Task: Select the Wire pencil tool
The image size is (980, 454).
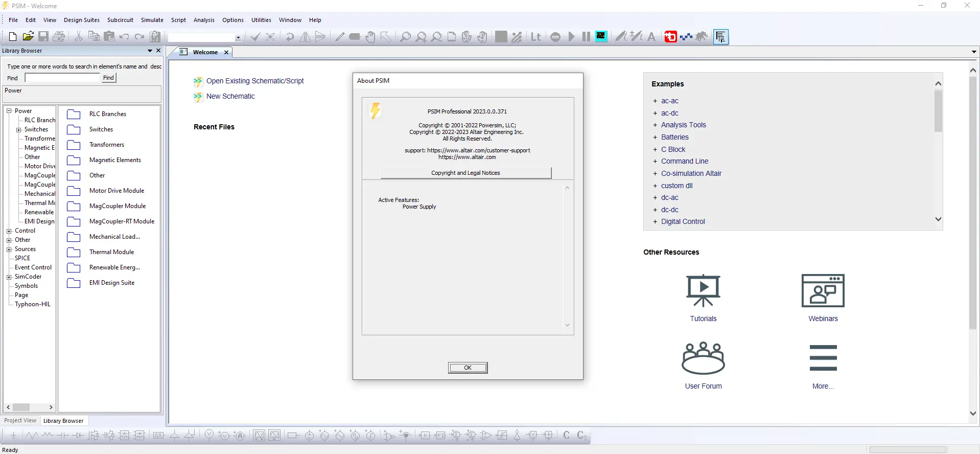Action: click(340, 37)
